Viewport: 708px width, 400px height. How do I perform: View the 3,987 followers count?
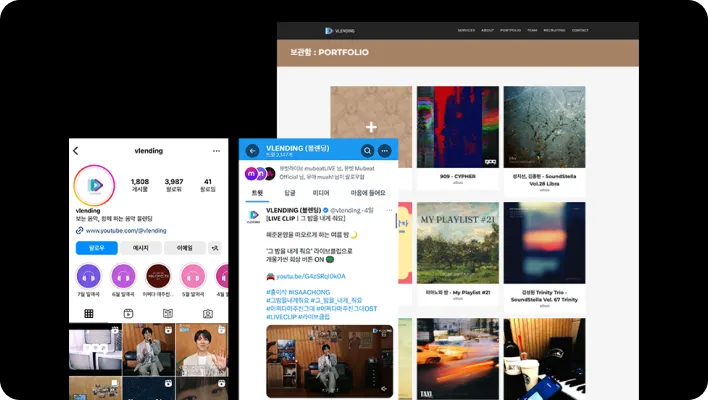pos(174,185)
